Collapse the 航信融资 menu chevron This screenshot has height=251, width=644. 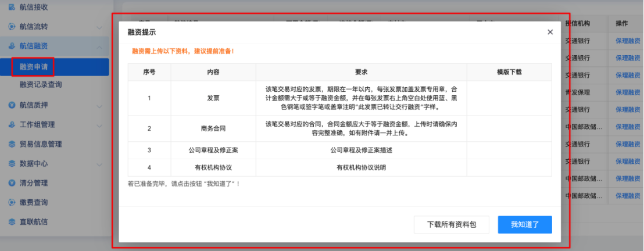tap(99, 47)
